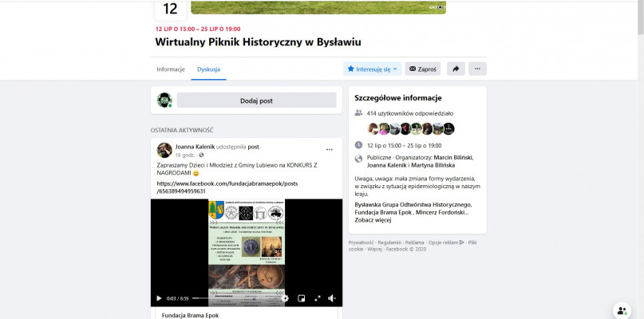644x319 pixels.
Task: Open the three-dots menu on Joanna Kalenik's post
Action: pos(330,149)
